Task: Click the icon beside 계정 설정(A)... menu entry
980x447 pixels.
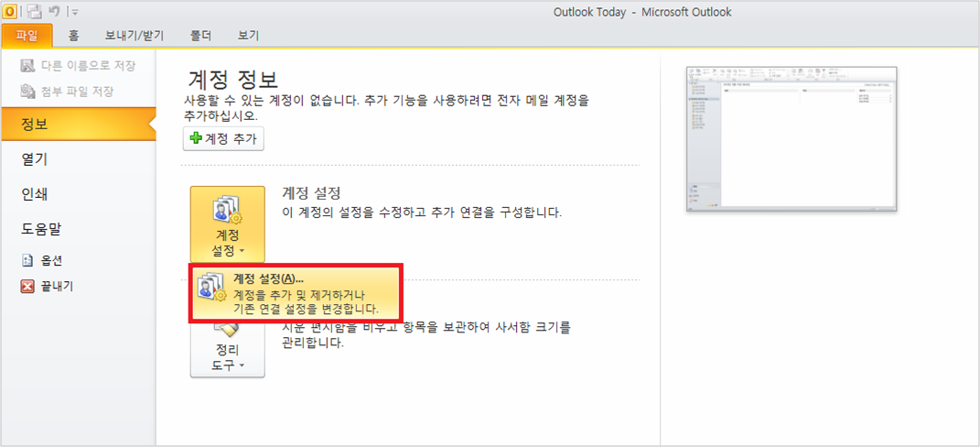Action: coord(210,287)
